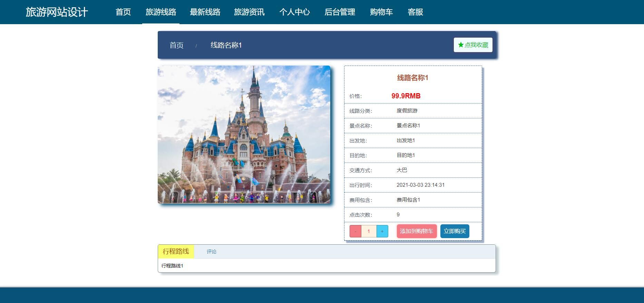Open the 首页 nav menu item
The width and height of the screenshot is (644, 303).
click(123, 12)
